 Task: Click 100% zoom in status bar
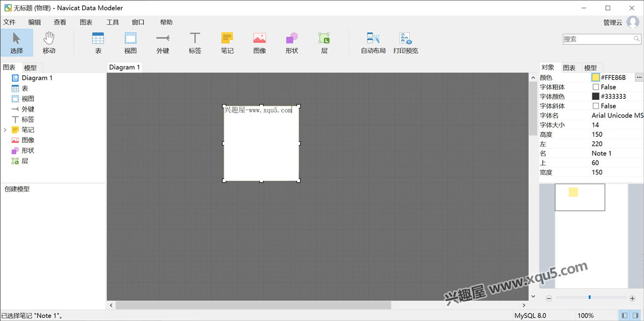tap(586, 316)
